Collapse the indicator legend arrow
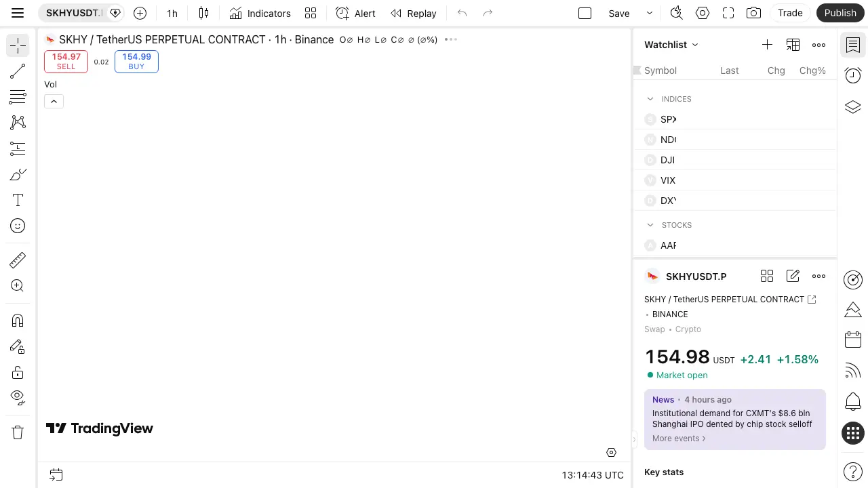 (54, 101)
